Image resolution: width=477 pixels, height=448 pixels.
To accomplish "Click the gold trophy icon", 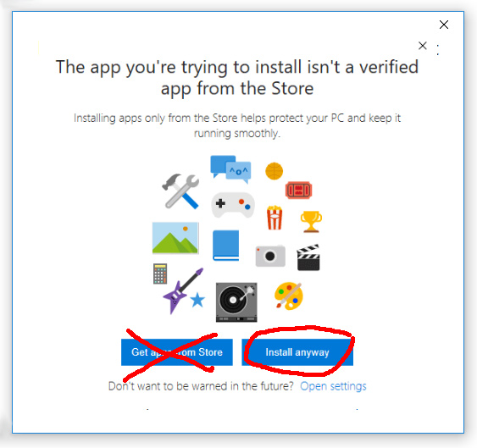I will [x=311, y=222].
